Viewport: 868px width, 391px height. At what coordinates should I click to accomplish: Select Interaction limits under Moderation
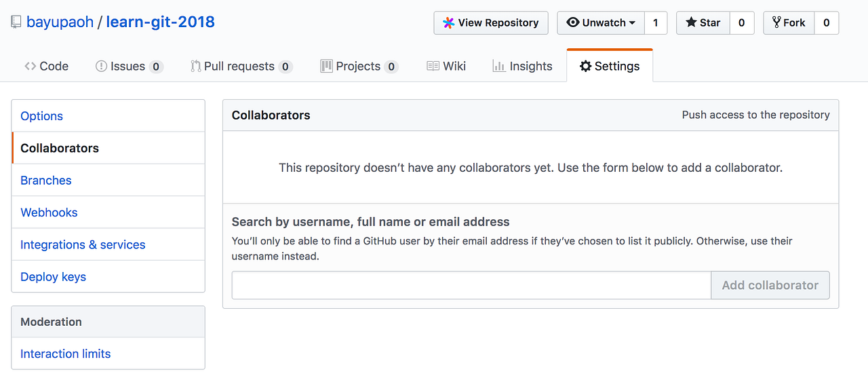65,354
